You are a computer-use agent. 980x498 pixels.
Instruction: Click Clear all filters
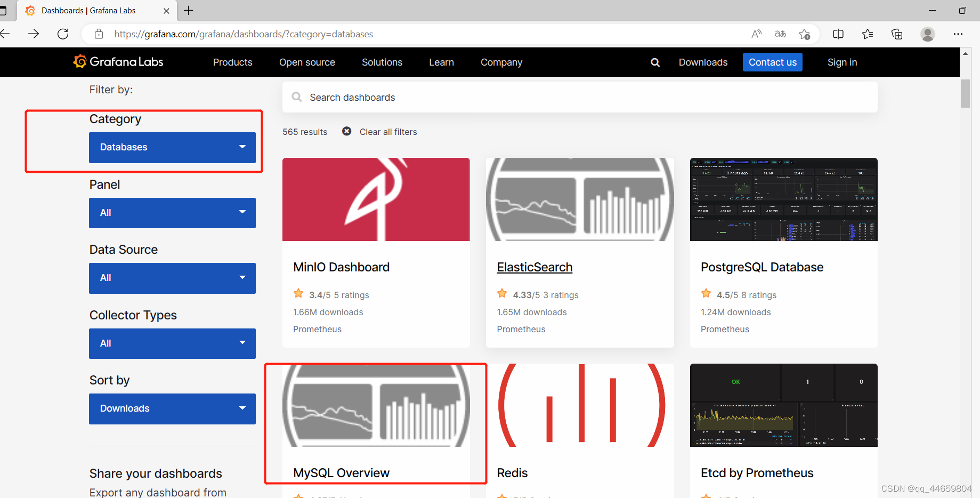tap(388, 132)
